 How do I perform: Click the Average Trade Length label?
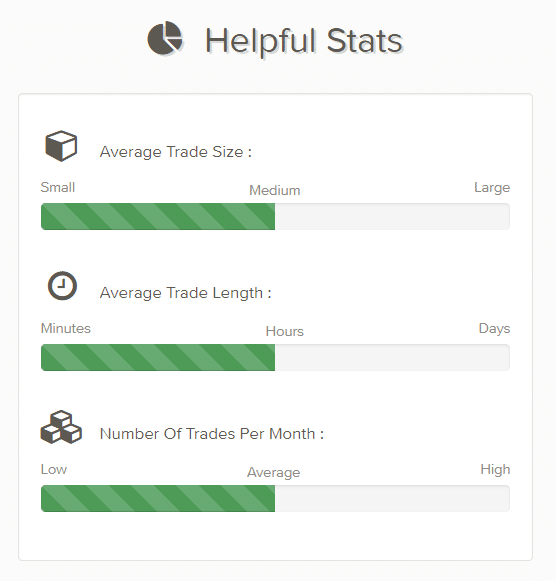(185, 293)
